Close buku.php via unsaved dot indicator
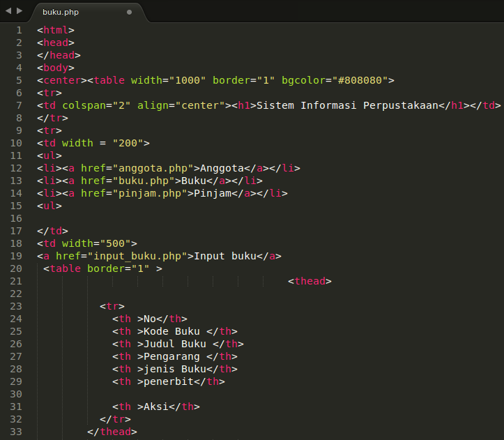 tap(129, 13)
